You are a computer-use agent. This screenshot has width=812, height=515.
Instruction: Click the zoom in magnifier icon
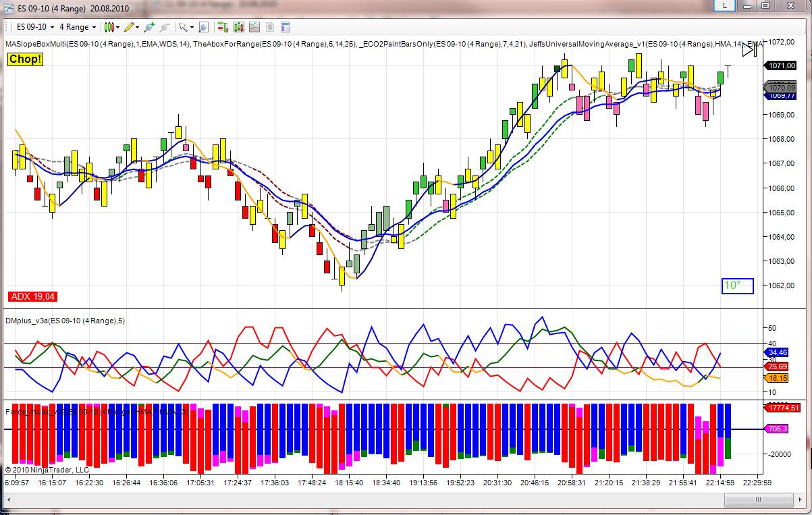click(149, 27)
